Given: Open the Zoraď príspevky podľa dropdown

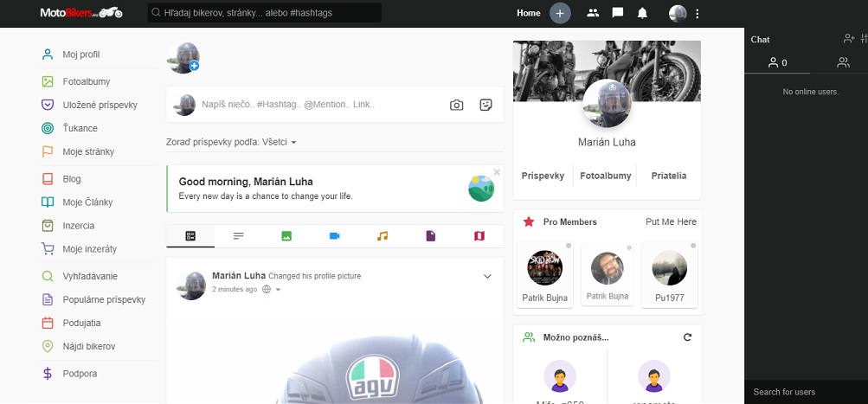Looking at the screenshot, I should [x=232, y=142].
